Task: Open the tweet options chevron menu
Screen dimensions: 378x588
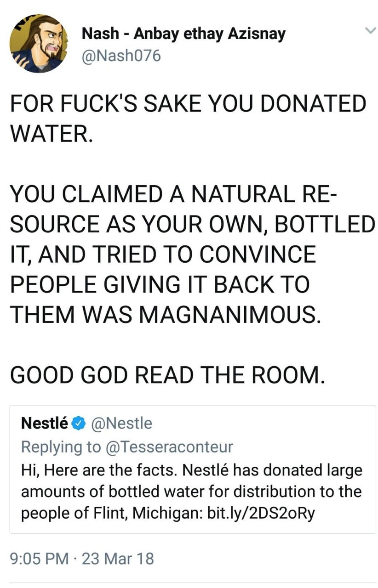Action: [370, 31]
